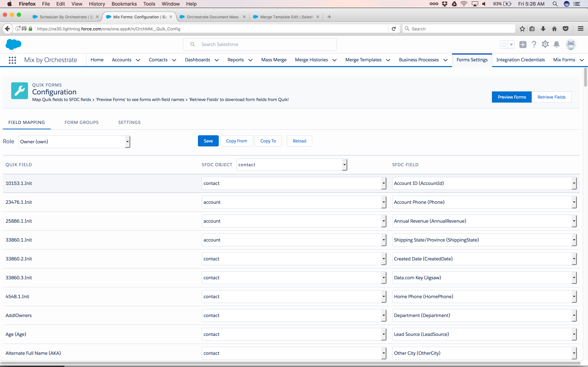Open the Salesforce App Launcher waffle icon
The width and height of the screenshot is (588, 367).
(12, 60)
